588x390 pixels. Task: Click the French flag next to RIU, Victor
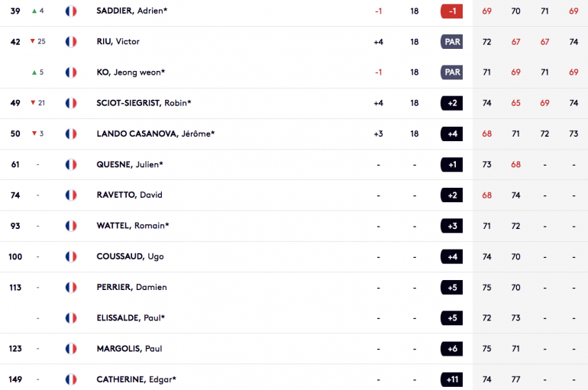click(71, 41)
